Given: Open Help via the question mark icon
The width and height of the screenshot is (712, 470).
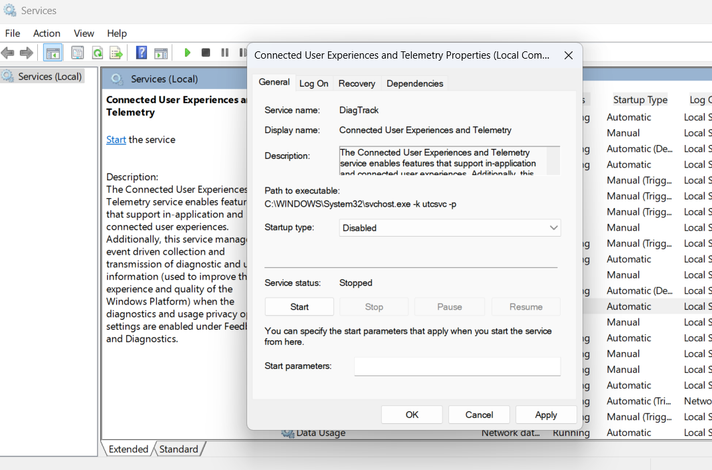Looking at the screenshot, I should tap(142, 52).
